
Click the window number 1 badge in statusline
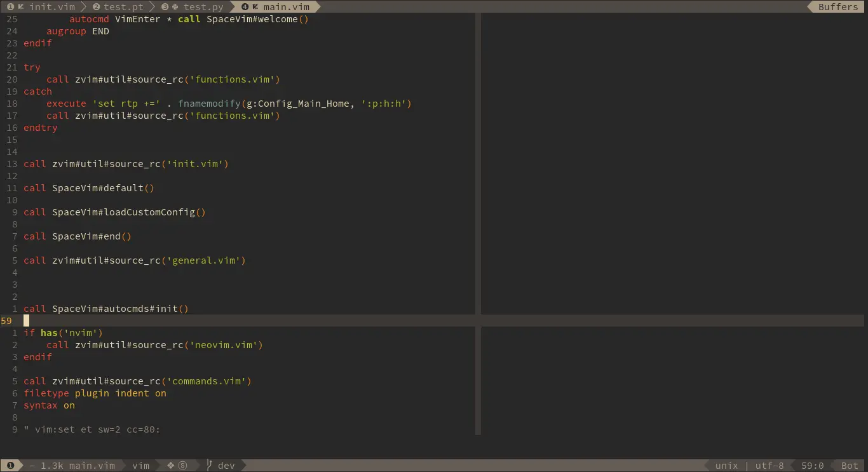[11, 465]
